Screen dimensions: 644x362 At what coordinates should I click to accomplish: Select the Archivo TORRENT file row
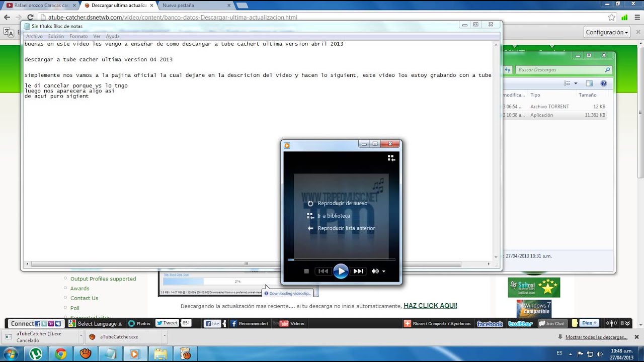click(x=554, y=107)
